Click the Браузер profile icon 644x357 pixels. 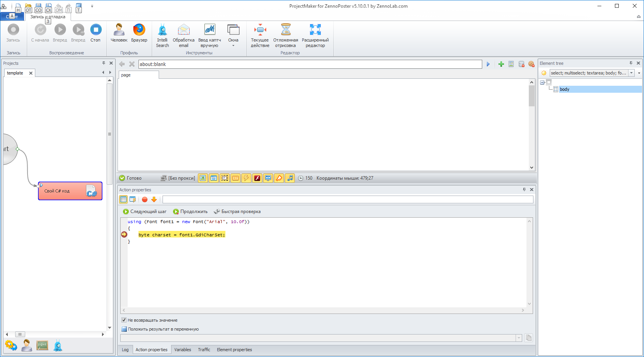139,33
